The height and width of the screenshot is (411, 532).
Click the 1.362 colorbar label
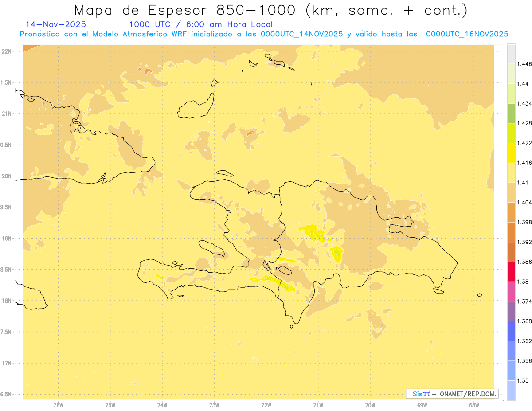click(x=524, y=341)
